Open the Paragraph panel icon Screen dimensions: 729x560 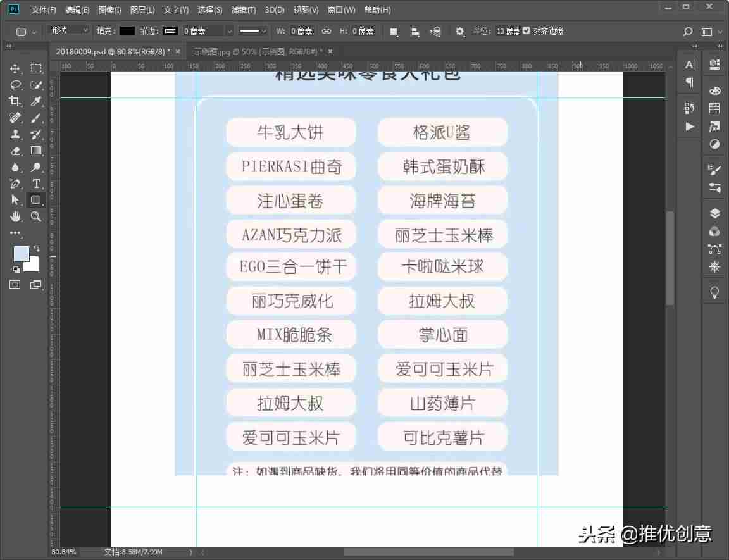point(690,82)
